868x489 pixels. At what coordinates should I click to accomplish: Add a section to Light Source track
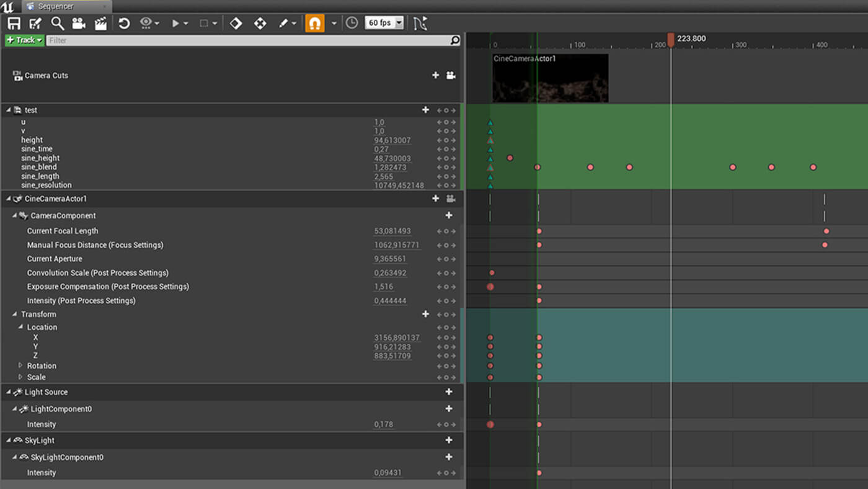(x=449, y=392)
